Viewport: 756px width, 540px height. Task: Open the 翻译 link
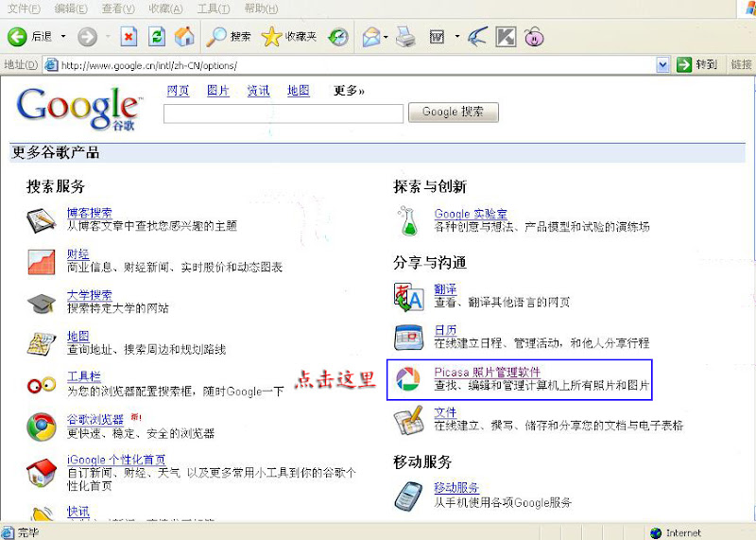pos(445,289)
